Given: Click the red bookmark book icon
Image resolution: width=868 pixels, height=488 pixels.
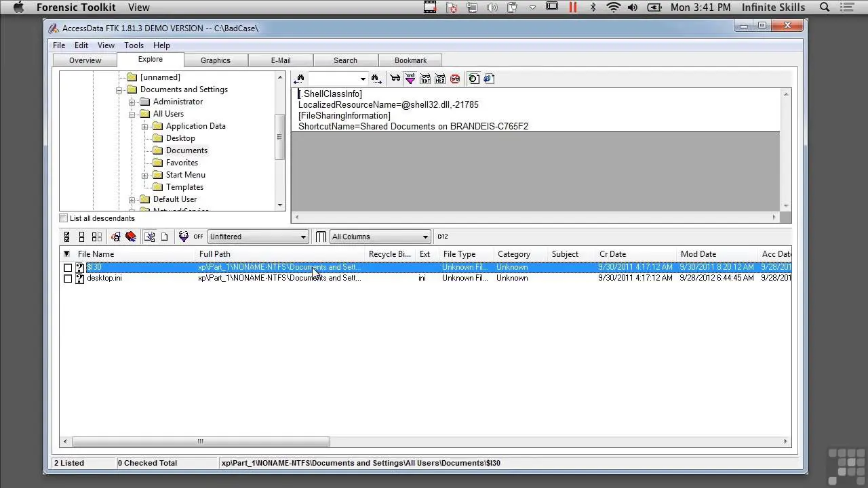Looking at the screenshot, I should [131, 237].
